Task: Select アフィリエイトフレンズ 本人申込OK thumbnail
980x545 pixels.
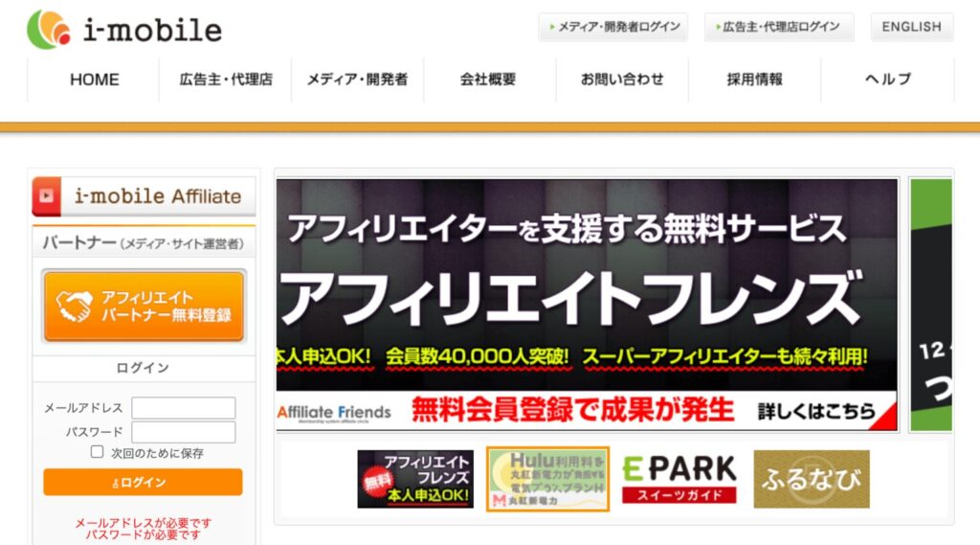Action: click(x=415, y=479)
